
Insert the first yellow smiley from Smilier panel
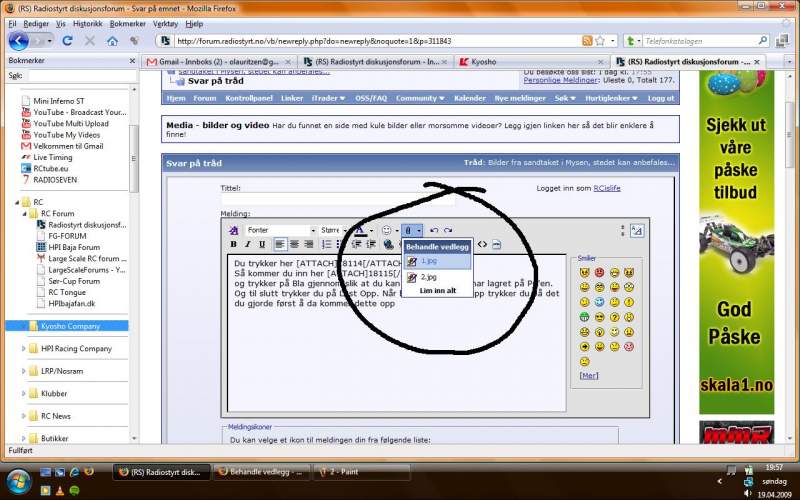(585, 273)
